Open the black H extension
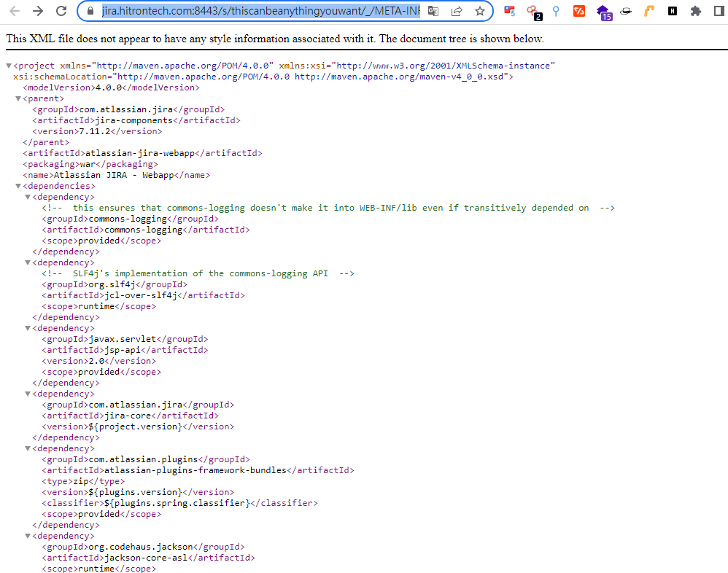This screenshot has height=573, width=728. point(673,11)
